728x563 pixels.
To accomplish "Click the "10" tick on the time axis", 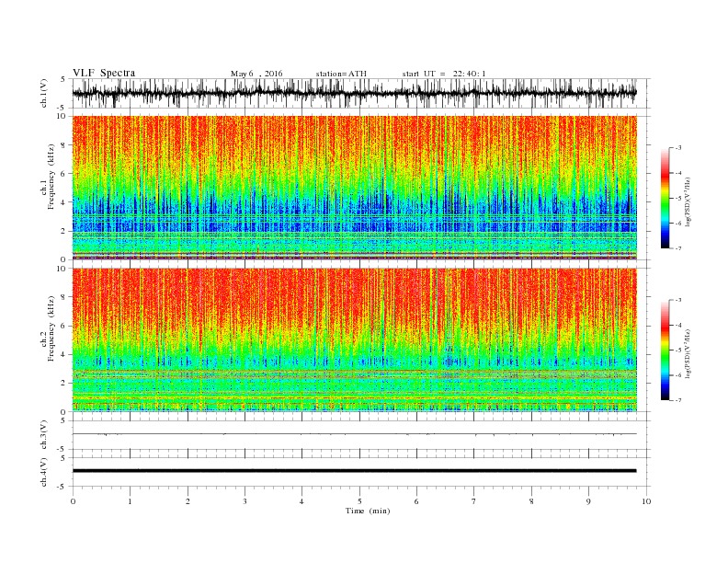I will pos(646,501).
